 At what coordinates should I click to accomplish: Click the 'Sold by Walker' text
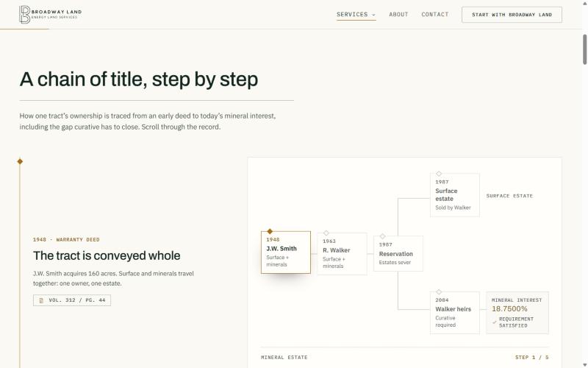click(453, 208)
